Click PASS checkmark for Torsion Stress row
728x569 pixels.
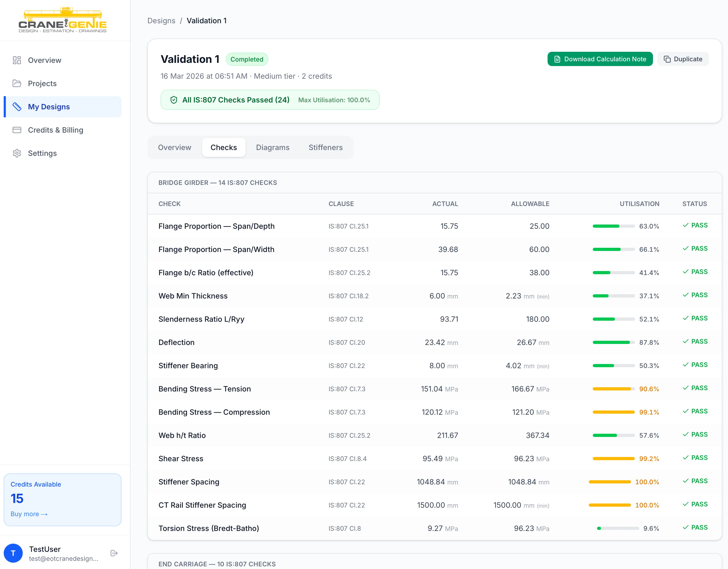[x=686, y=528]
